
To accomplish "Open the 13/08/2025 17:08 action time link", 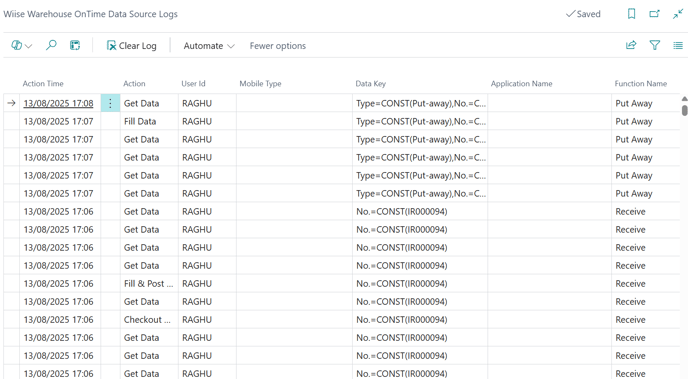I will pyautogui.click(x=58, y=104).
